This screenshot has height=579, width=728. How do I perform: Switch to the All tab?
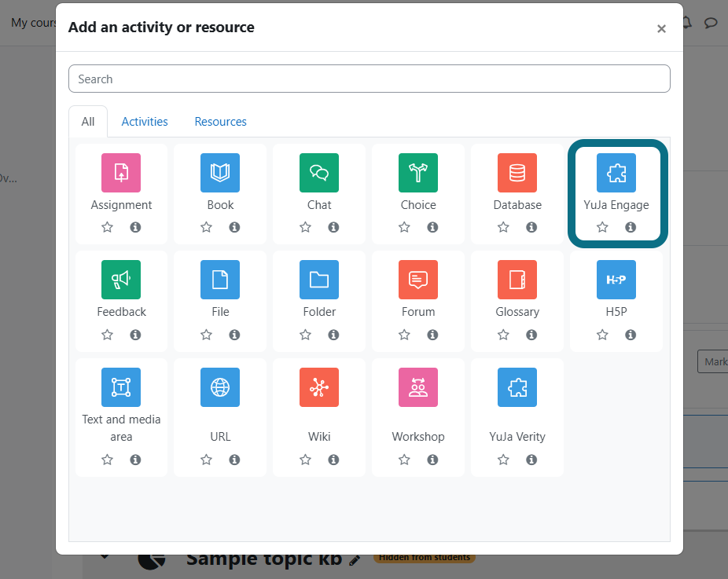[88, 122]
